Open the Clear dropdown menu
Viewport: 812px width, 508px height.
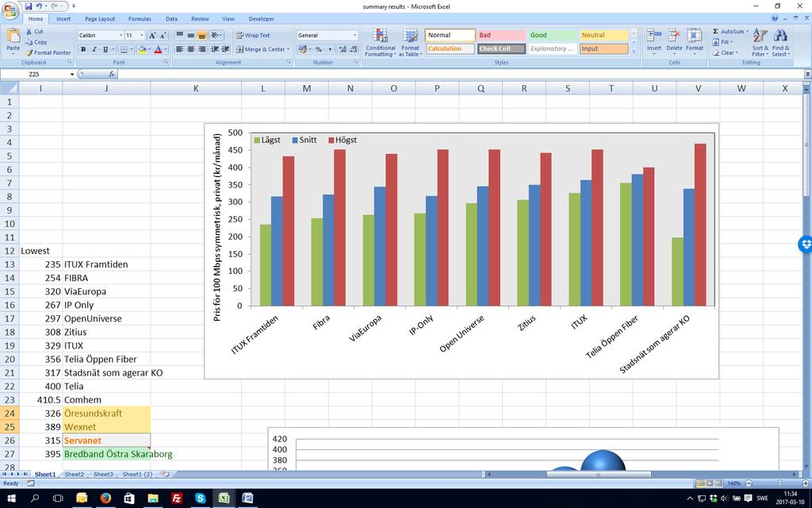coord(725,52)
